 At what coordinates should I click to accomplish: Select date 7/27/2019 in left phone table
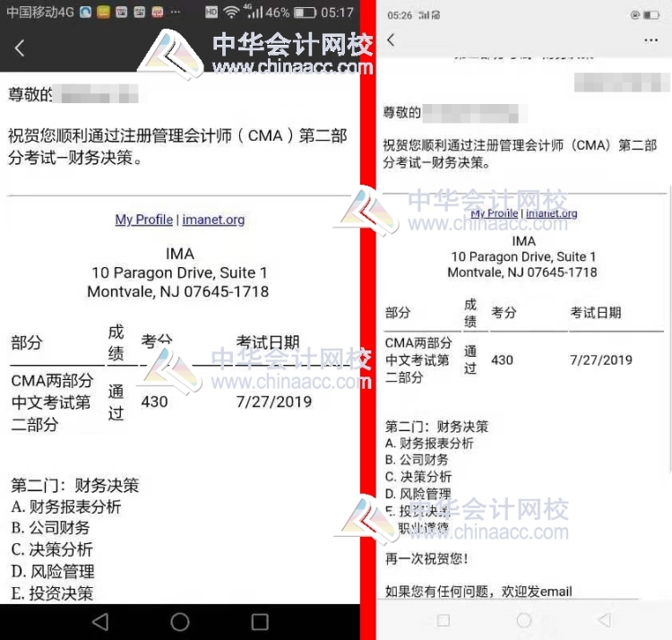click(x=274, y=402)
